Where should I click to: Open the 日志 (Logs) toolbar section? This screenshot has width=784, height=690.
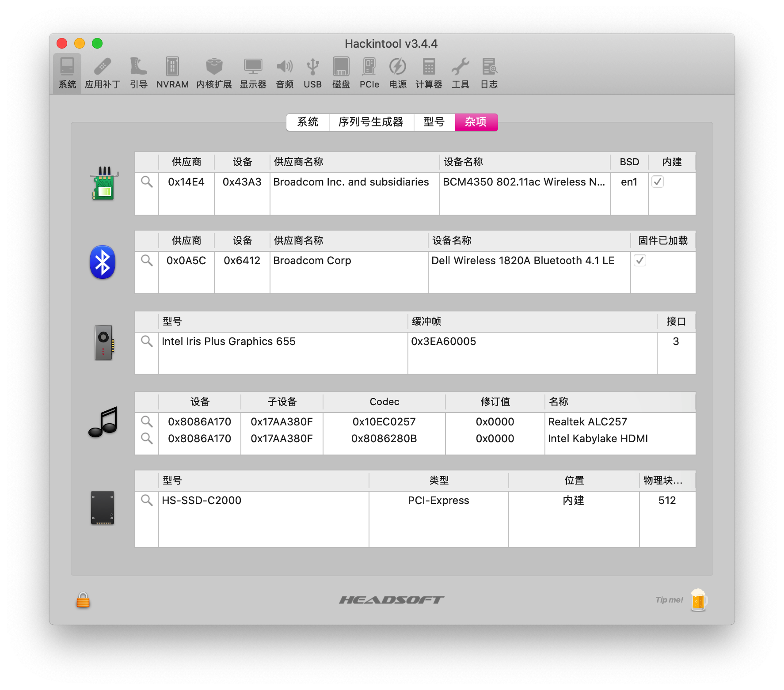click(489, 73)
